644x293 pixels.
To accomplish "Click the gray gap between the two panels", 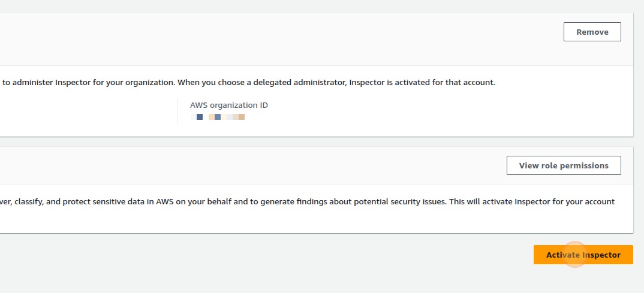I will point(300,142).
